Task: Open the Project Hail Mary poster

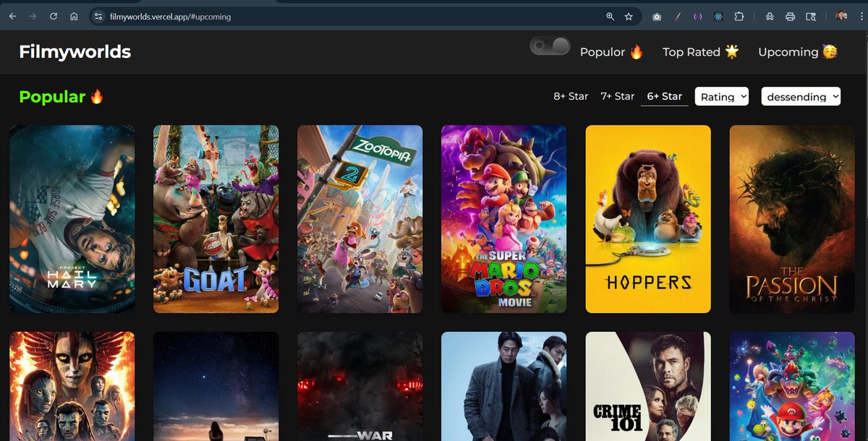Action: 72,219
